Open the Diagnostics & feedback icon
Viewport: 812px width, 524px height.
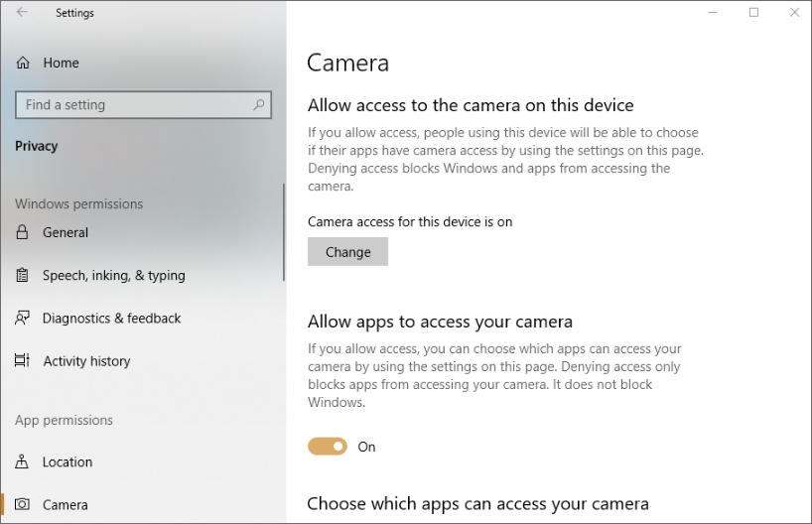tap(22, 319)
